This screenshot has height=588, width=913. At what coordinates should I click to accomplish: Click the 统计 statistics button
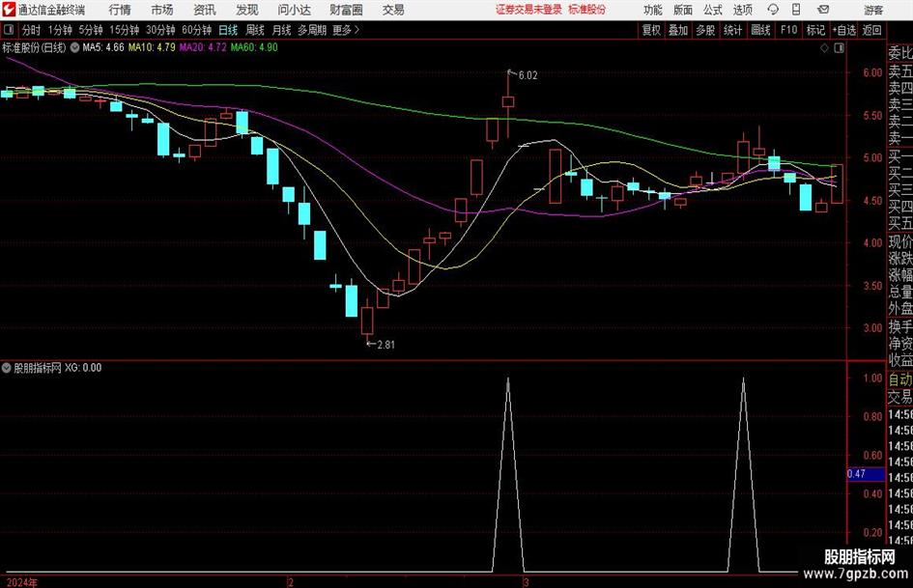tap(733, 30)
